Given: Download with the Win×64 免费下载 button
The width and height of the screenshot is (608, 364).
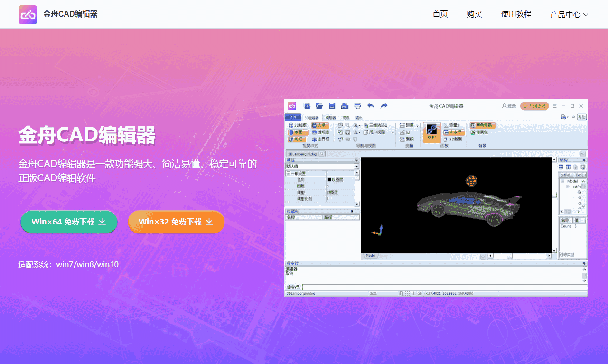Looking at the screenshot, I should tap(69, 222).
